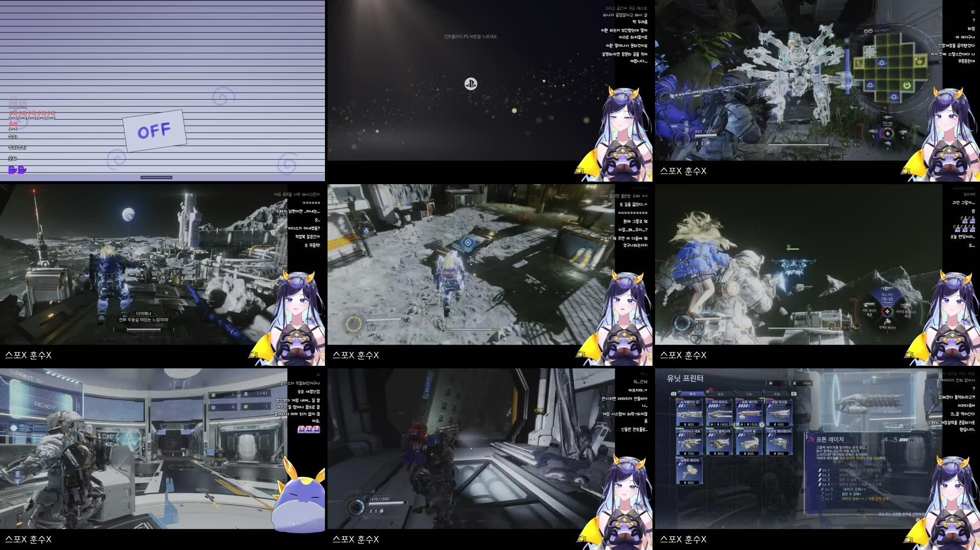Select the '스크레이프 건' weapon card
This screenshot has height=550, width=980.
tap(689, 413)
